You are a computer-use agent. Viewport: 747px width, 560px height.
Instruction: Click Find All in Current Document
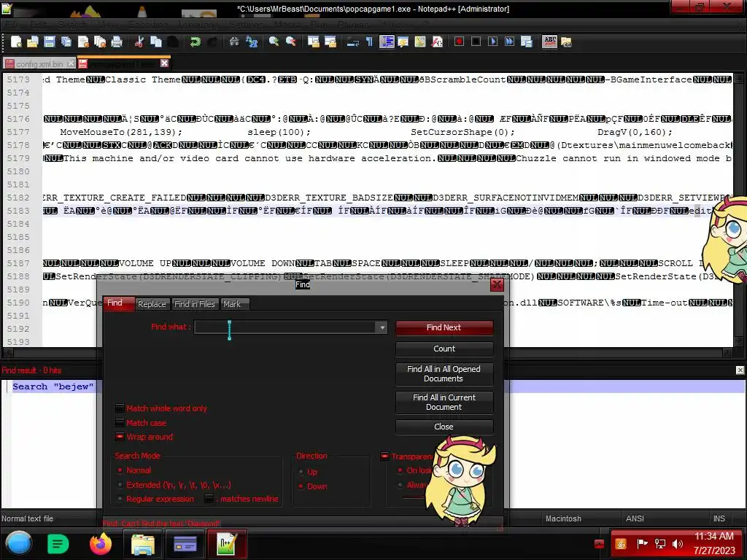pos(444,402)
